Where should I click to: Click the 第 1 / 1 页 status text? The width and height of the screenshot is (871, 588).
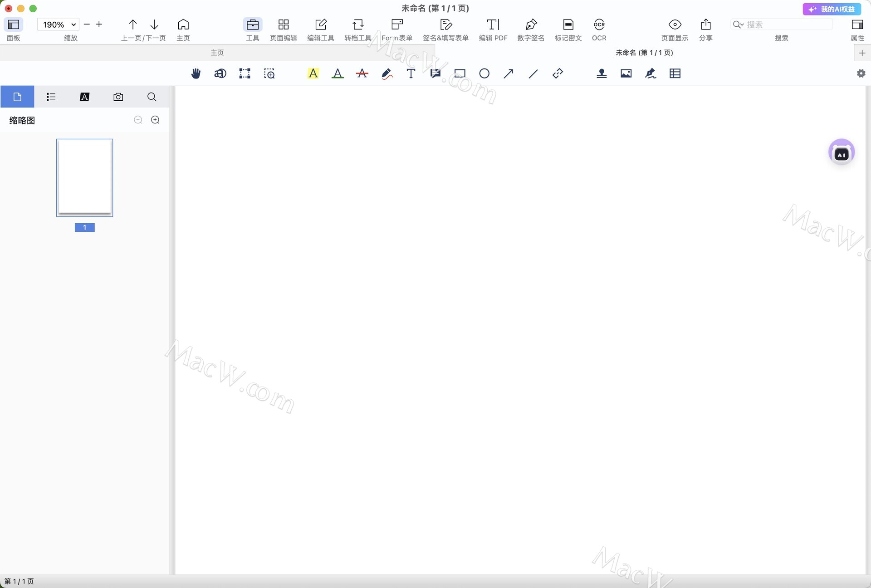click(19, 581)
